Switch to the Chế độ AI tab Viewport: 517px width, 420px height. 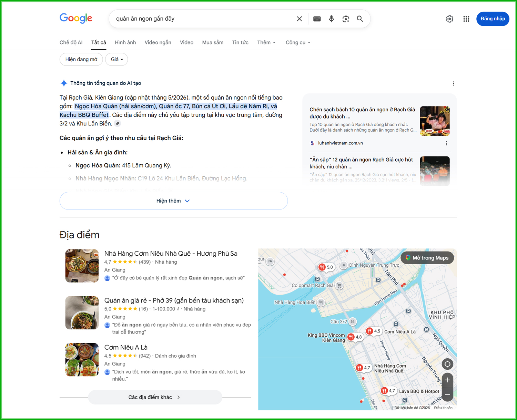[71, 42]
